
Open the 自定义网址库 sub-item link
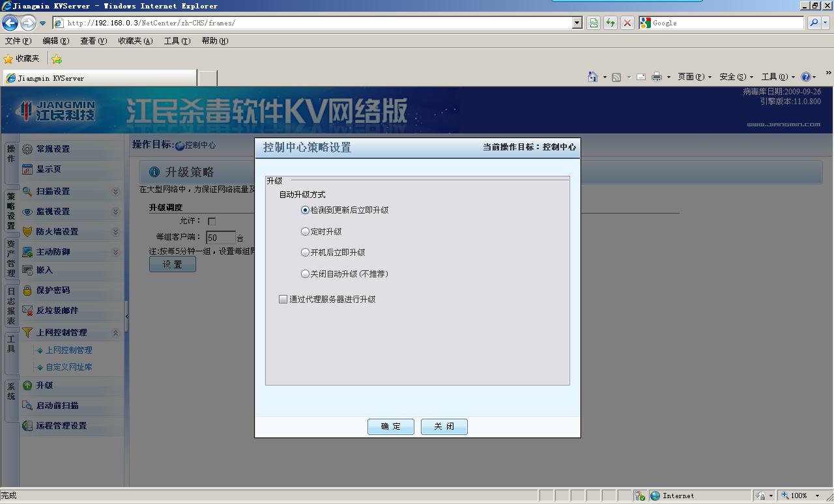[68, 367]
